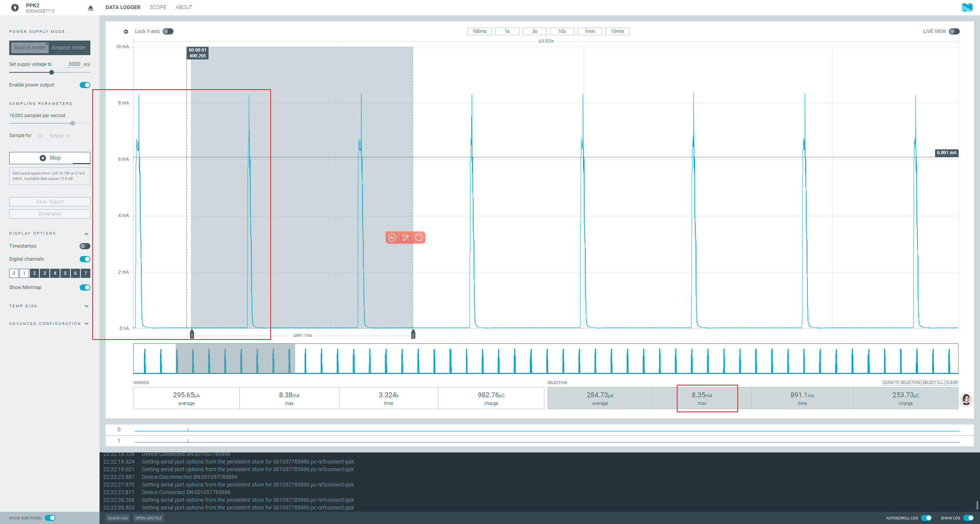Click the supply voltage 3000 mV field

74,64
